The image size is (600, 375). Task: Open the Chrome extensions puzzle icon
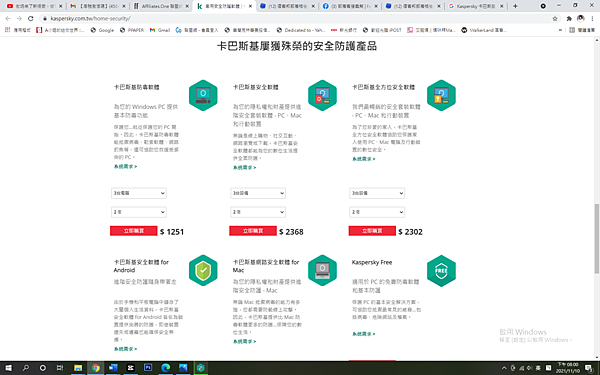pos(569,18)
